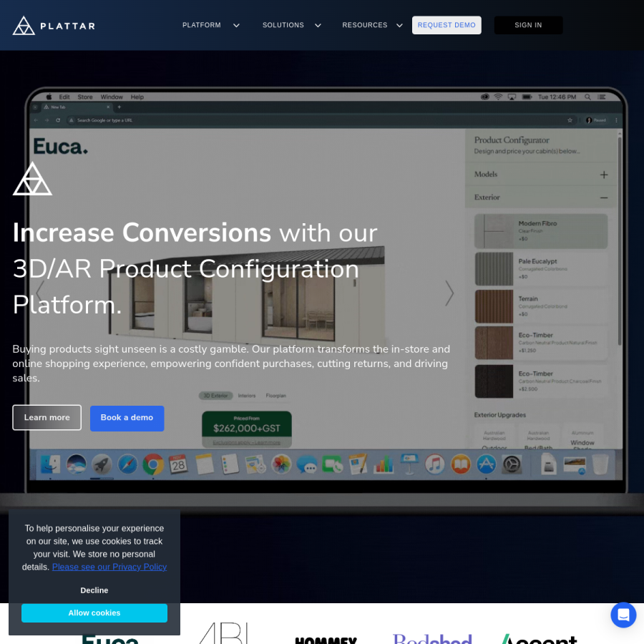The height and width of the screenshot is (644, 644).
Task: Switch to the Interiors tab
Action: tap(246, 396)
